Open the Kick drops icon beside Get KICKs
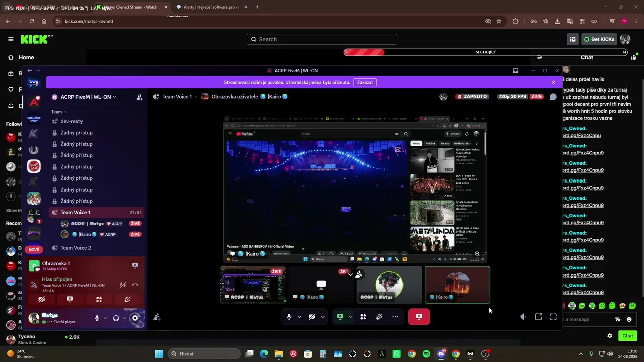 pyautogui.click(x=573, y=39)
